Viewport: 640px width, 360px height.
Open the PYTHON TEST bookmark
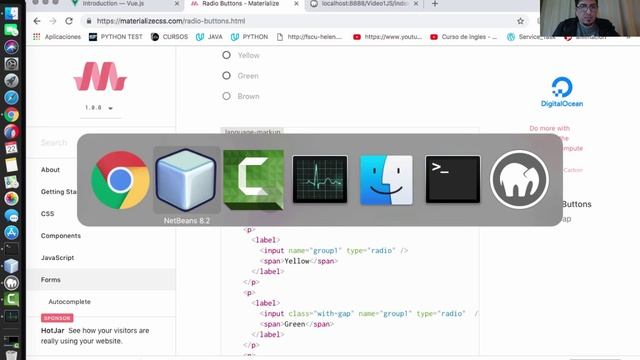tap(116, 37)
